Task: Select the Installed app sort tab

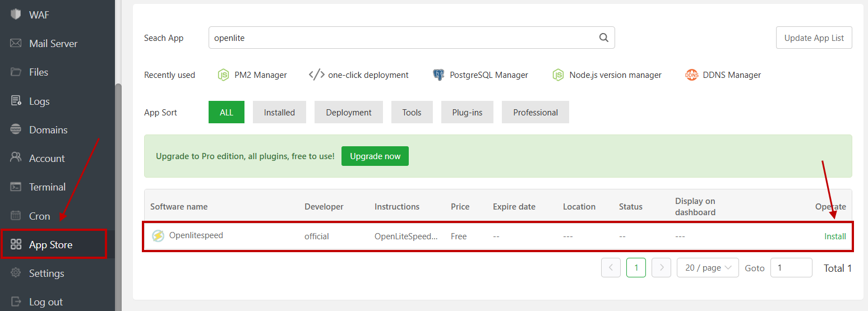Action: point(279,112)
